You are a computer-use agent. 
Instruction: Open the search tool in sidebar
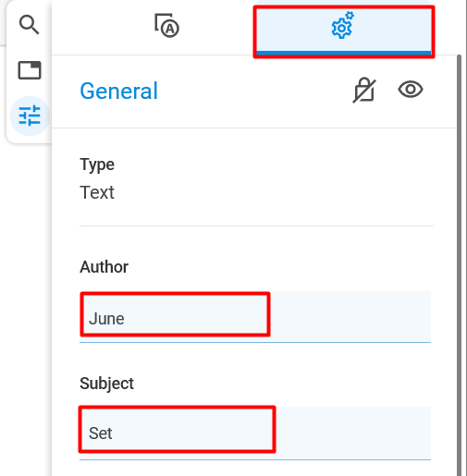[29, 25]
